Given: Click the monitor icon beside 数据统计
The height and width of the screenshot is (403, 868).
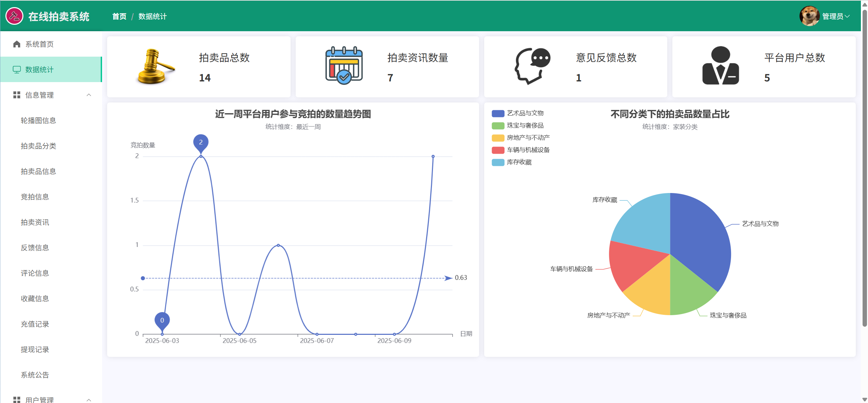Looking at the screenshot, I should [17, 70].
